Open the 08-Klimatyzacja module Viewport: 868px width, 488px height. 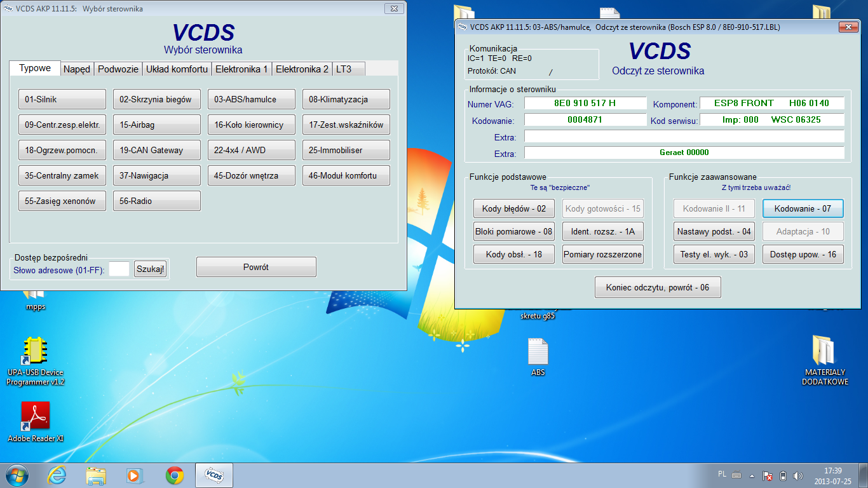(x=346, y=99)
